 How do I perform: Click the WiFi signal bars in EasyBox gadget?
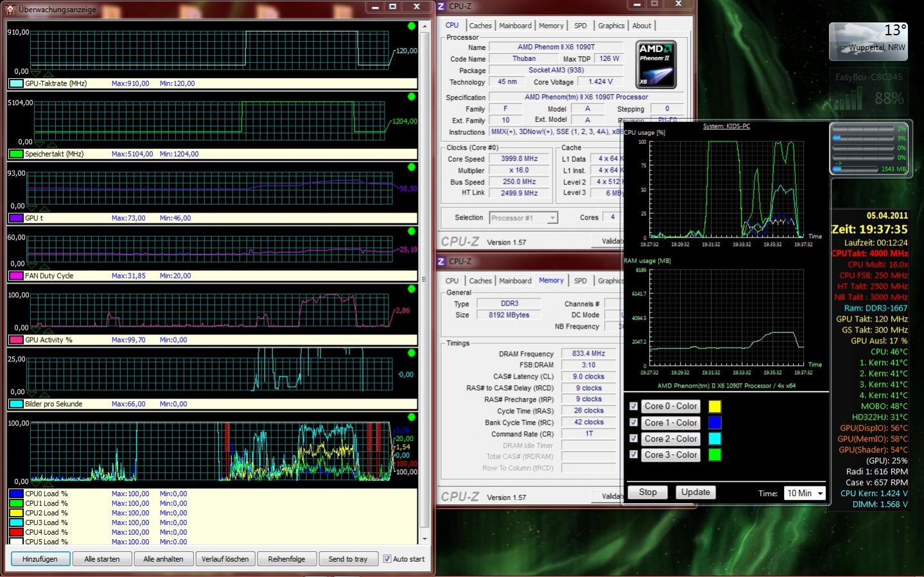[x=848, y=99]
